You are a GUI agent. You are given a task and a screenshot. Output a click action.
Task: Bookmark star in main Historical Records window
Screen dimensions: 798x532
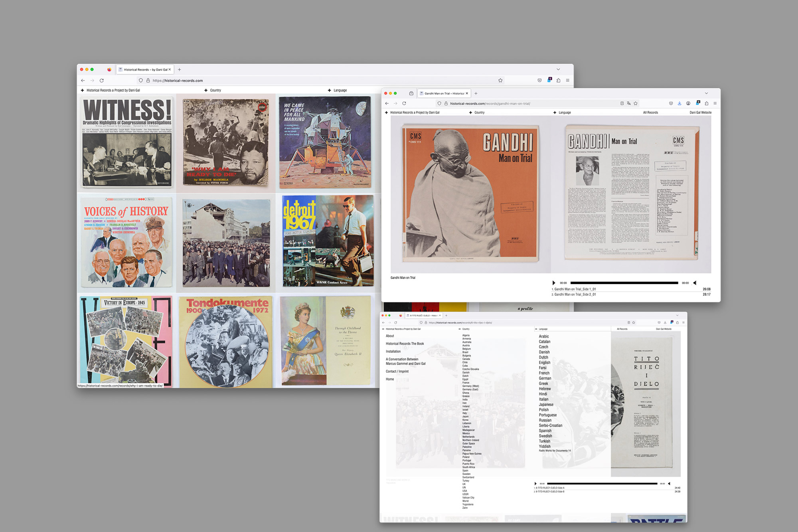pos(500,81)
